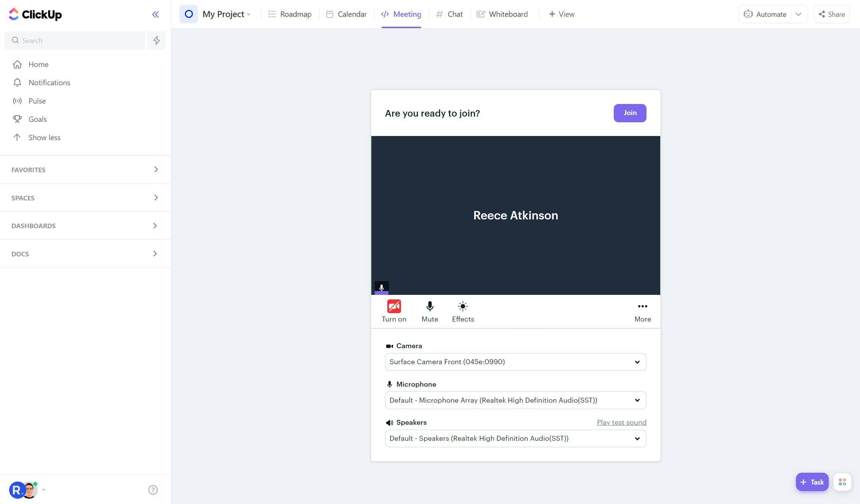Open video Effects
The image size is (860, 504).
click(x=463, y=311)
